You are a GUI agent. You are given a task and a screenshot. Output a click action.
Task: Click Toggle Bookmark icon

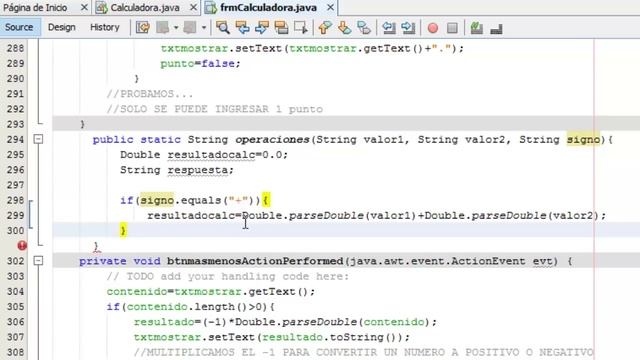(364, 28)
